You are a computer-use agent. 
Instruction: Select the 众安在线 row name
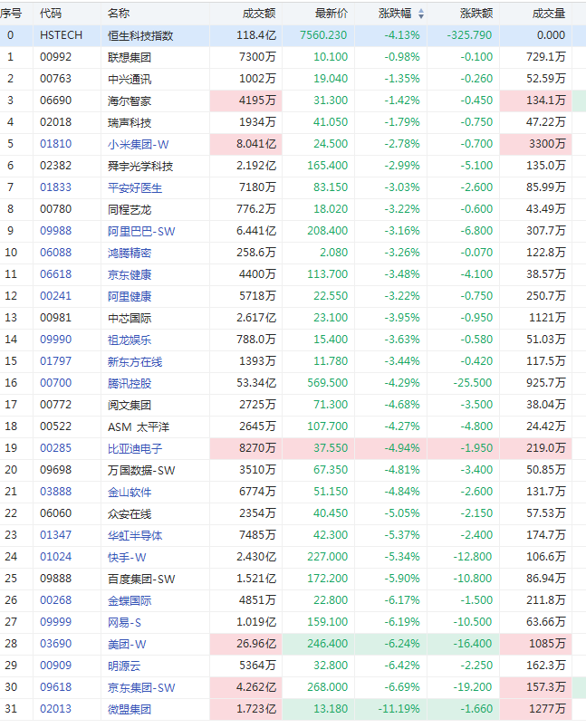click(130, 513)
